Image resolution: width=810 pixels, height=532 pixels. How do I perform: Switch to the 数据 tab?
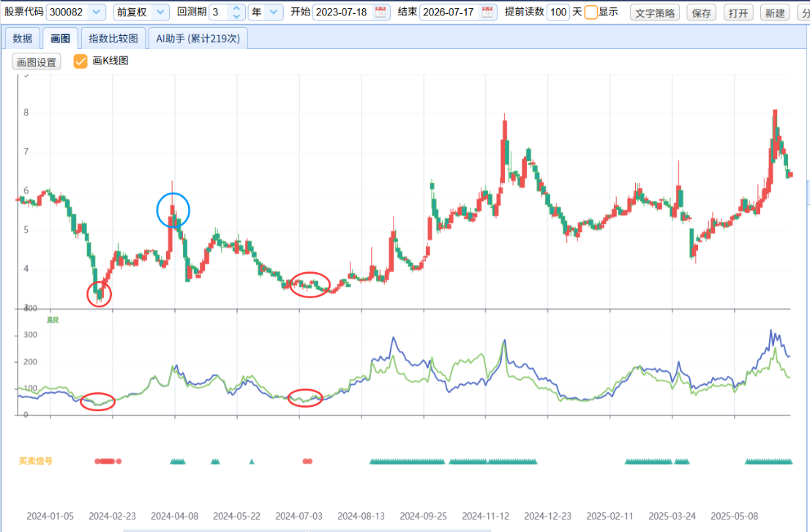click(x=22, y=39)
